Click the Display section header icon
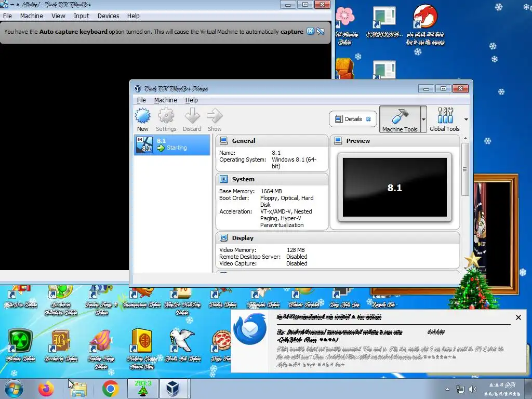 pyautogui.click(x=223, y=237)
